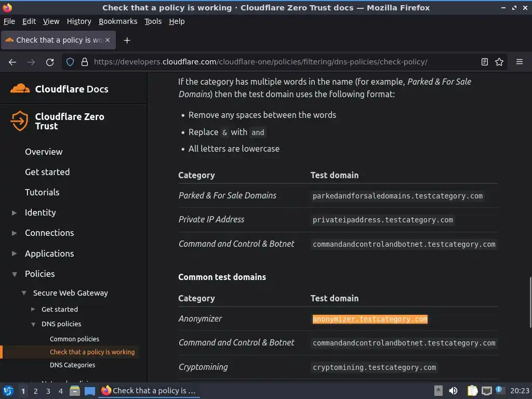Viewport: 532px width, 399px height.
Task: Click the Cloudflare Docs title link
Action: tap(72, 89)
